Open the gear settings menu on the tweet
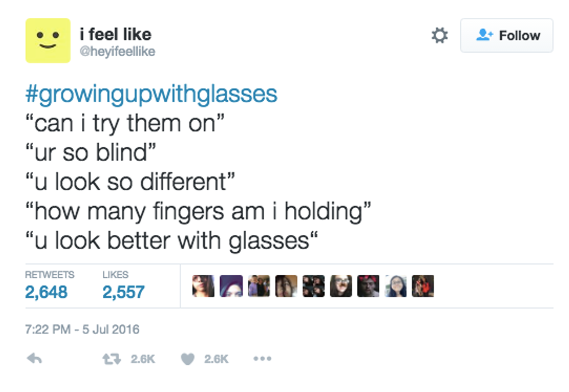Screen dimensions: 569x392 coord(440,36)
